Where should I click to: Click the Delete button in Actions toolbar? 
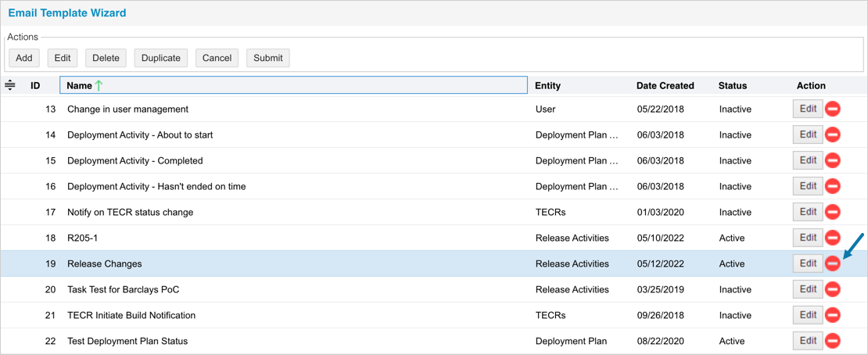[106, 58]
